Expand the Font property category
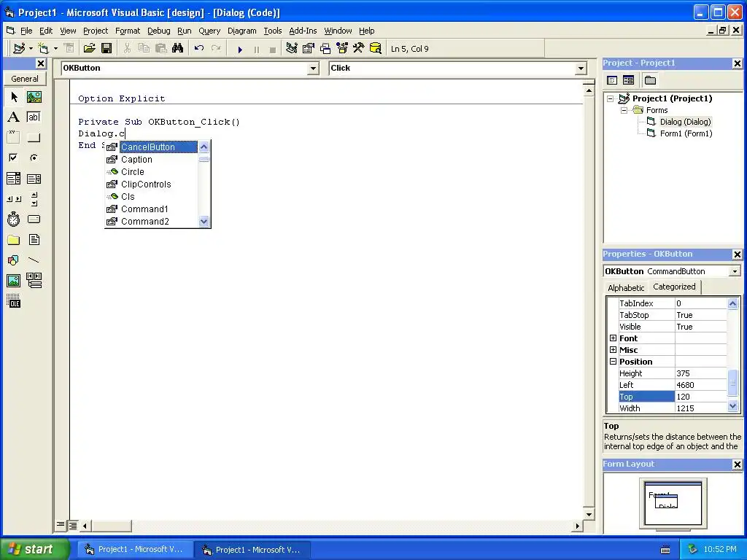This screenshot has height=560, width=747. 613,338
